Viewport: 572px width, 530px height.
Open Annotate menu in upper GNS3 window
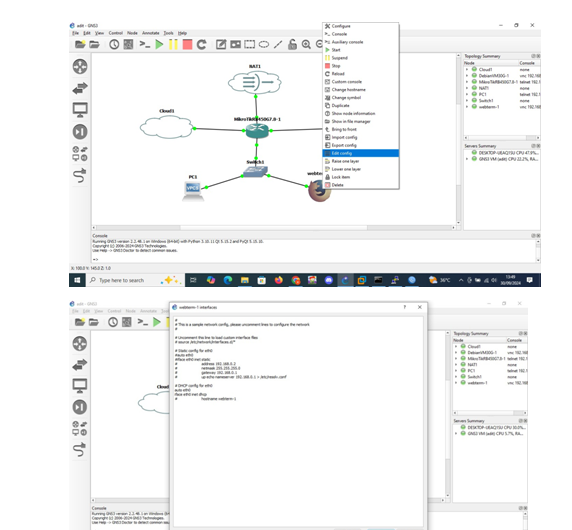pyautogui.click(x=150, y=33)
